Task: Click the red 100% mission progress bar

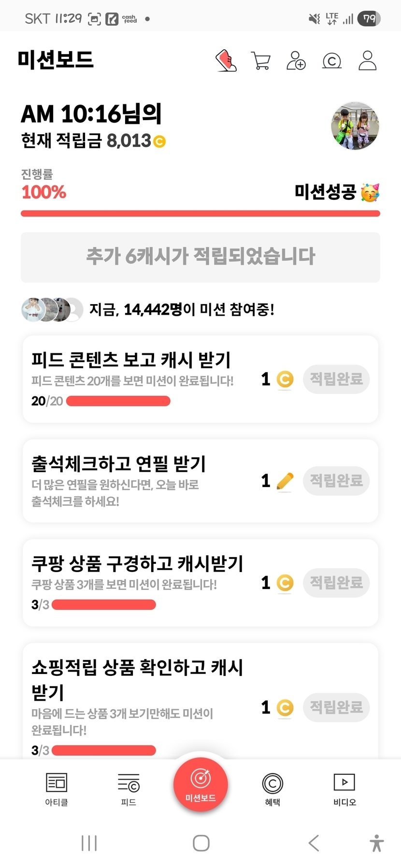Action: point(200,213)
